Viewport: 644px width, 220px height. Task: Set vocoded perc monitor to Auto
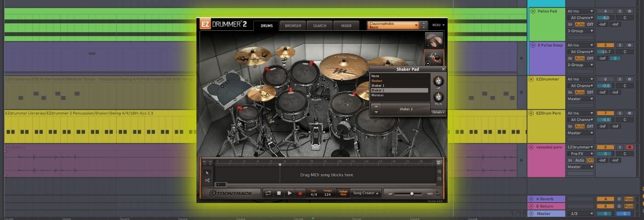pos(579,160)
